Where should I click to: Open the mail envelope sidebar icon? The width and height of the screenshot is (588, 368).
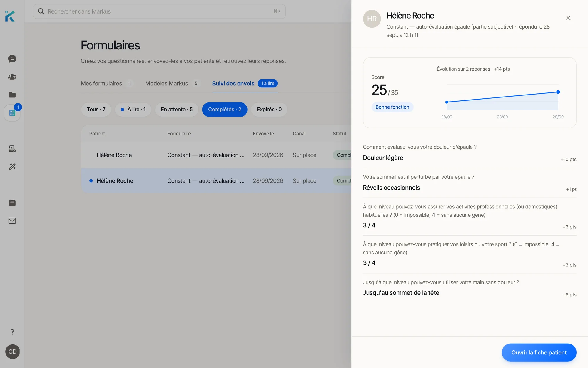point(12,221)
